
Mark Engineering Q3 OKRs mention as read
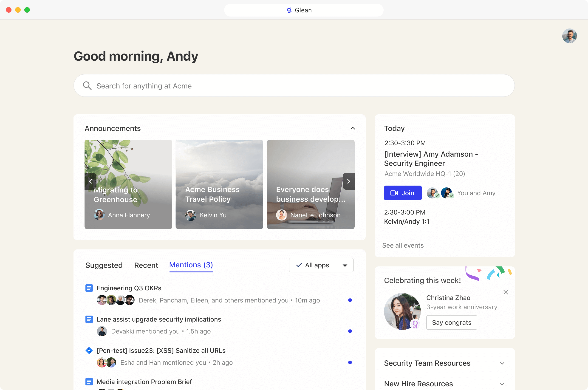[x=350, y=300]
